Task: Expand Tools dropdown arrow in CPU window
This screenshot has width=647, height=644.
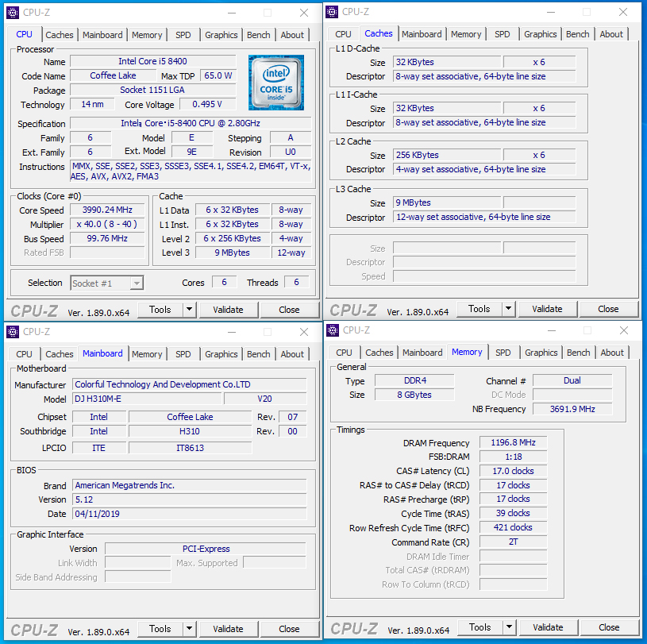Action: point(189,309)
